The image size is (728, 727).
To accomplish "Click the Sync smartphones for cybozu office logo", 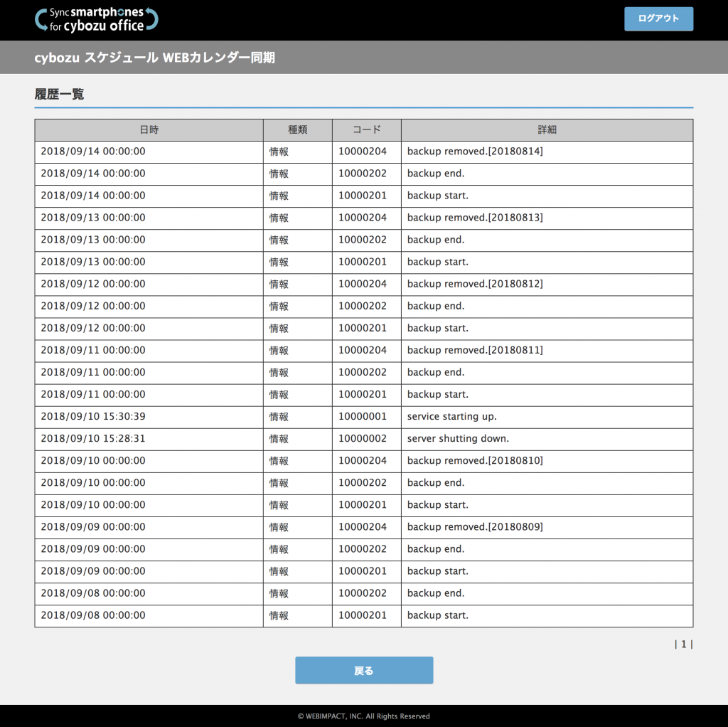I will 97,20.
